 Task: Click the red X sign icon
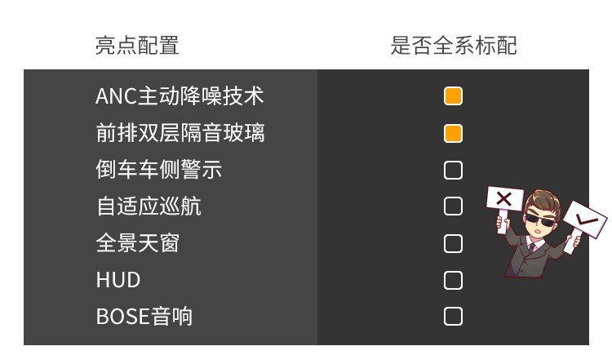[504, 198]
